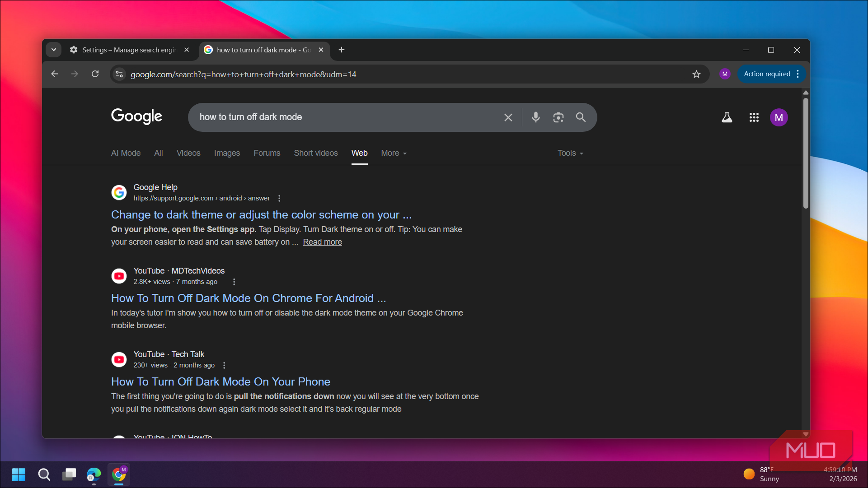
Task: Submit search with the magnifier icon
Action: [x=581, y=117]
